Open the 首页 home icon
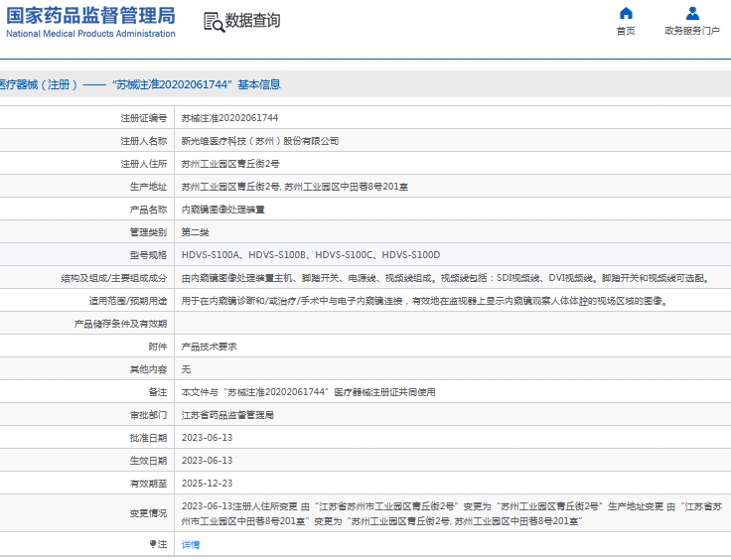Image resolution: width=731 pixels, height=560 pixels. [x=626, y=13]
